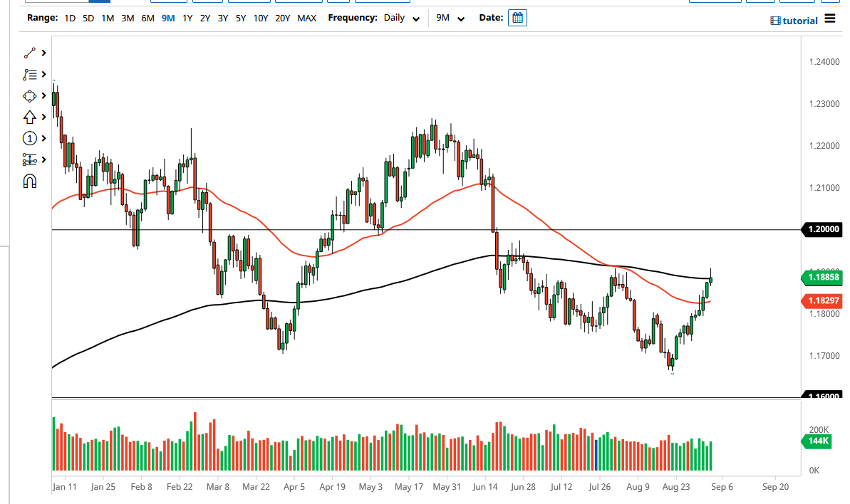The width and height of the screenshot is (850, 504).
Task: Select the Fibonacci retracement lines tool
Action: click(x=29, y=74)
